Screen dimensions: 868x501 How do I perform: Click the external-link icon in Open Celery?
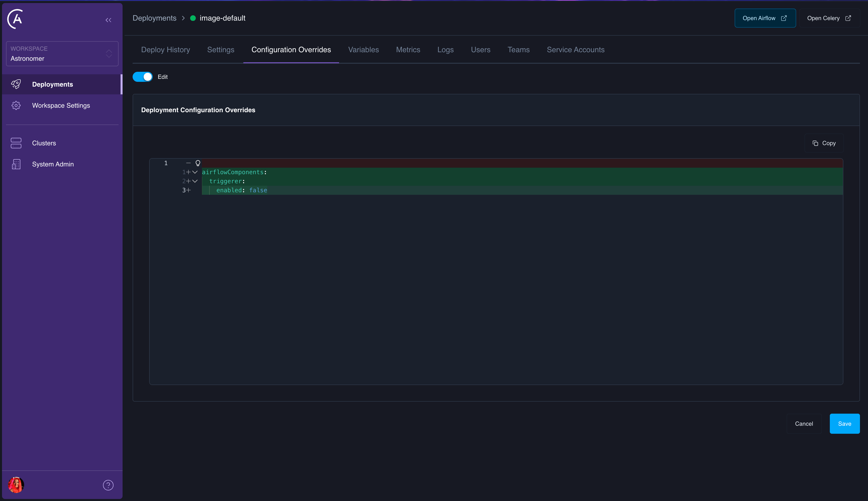point(848,18)
